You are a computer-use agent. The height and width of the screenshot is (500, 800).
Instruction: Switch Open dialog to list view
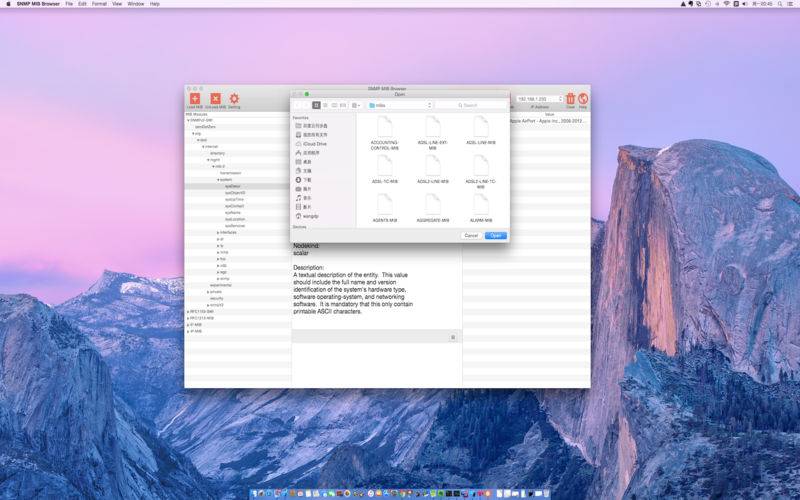(325, 105)
